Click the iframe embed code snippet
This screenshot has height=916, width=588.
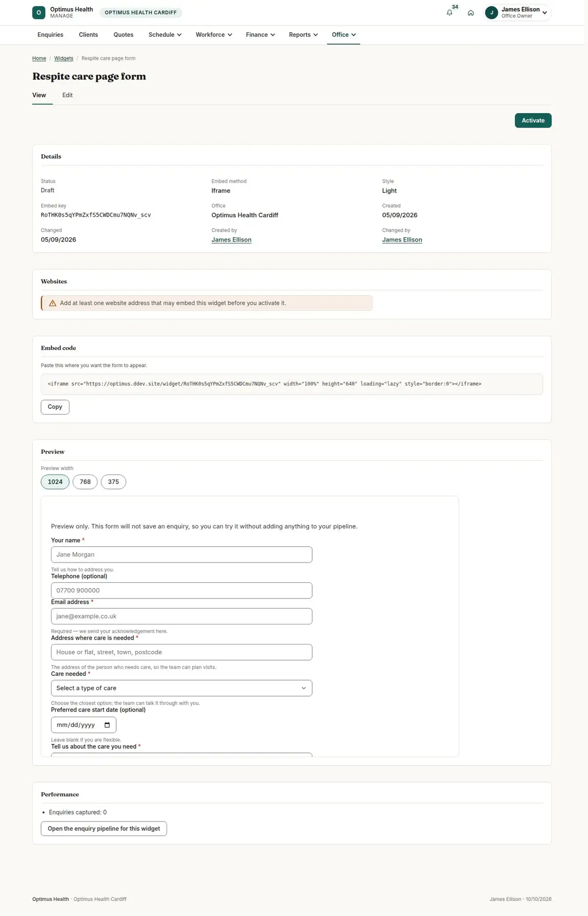click(292, 384)
